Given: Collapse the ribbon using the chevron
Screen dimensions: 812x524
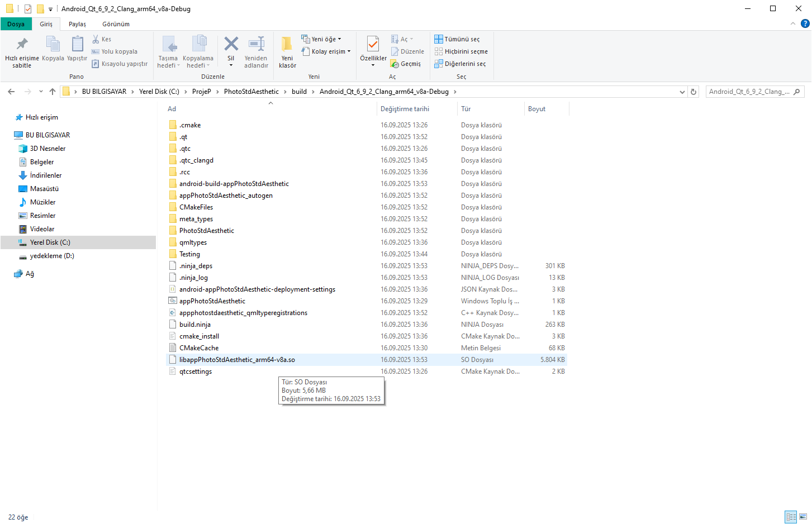Looking at the screenshot, I should (792, 23).
